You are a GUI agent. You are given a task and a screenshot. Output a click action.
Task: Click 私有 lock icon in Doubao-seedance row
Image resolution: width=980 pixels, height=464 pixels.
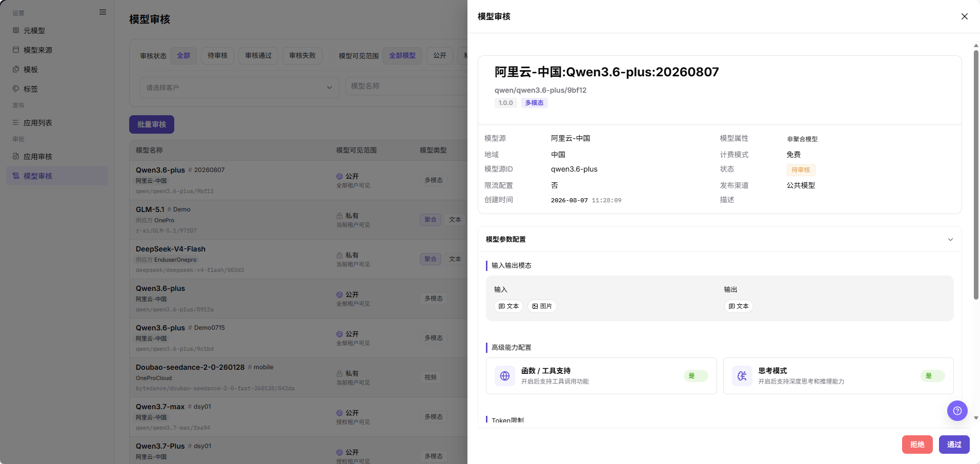[x=339, y=373]
